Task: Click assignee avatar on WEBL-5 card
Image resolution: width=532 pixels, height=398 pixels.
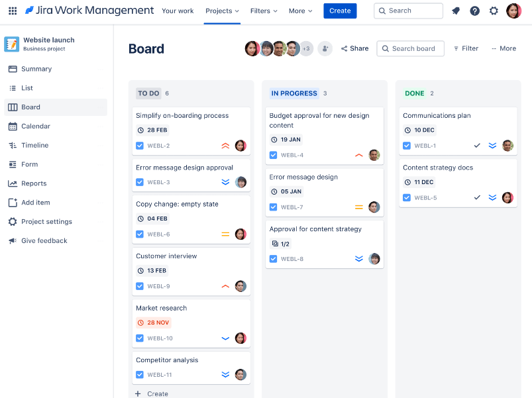Action: click(507, 197)
